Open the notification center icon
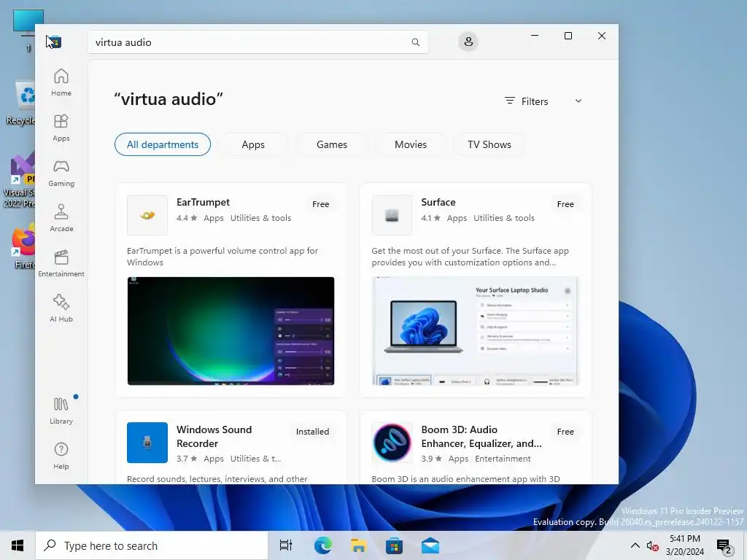The height and width of the screenshot is (560, 747). point(724,547)
